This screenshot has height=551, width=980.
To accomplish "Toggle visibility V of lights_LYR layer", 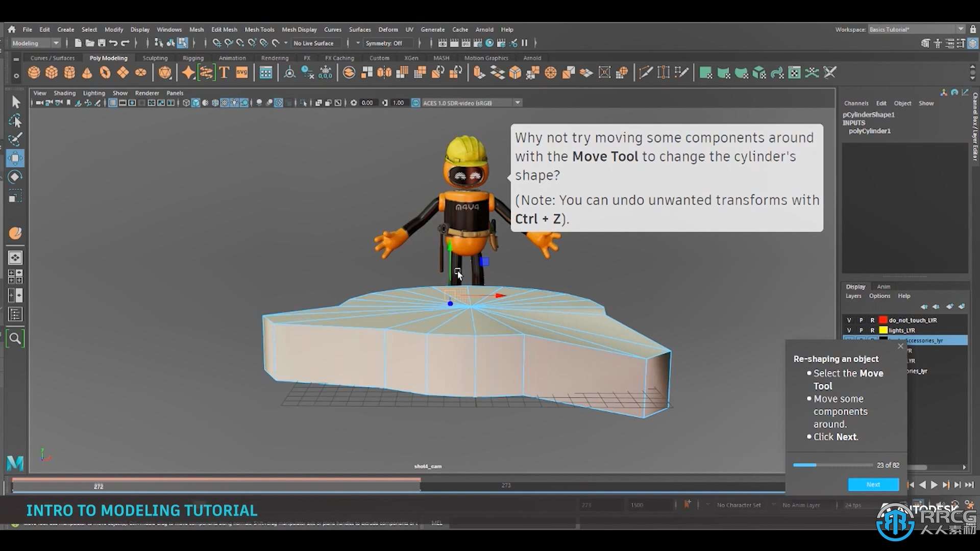I will click(x=849, y=331).
